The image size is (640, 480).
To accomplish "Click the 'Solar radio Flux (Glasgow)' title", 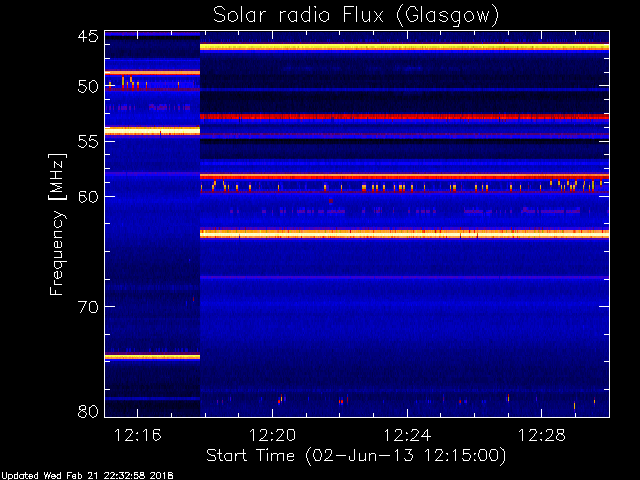I will pos(356,16).
